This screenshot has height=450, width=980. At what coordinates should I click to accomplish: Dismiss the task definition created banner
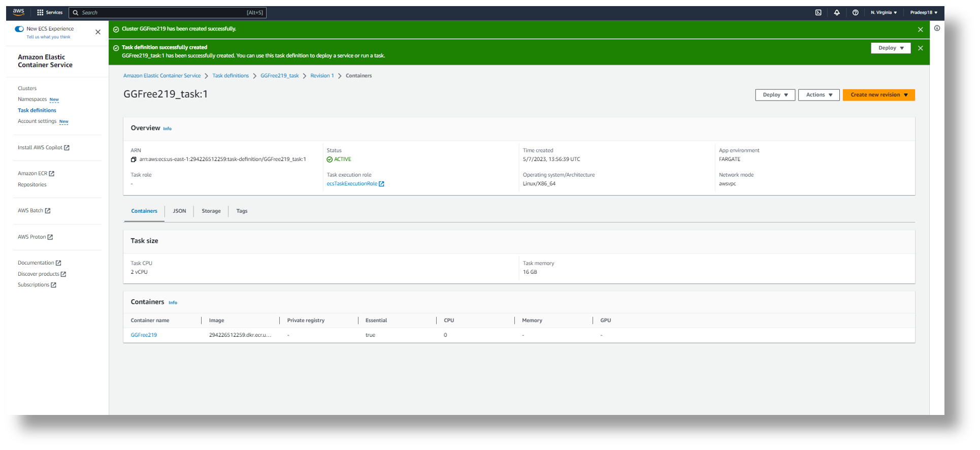tap(921, 48)
